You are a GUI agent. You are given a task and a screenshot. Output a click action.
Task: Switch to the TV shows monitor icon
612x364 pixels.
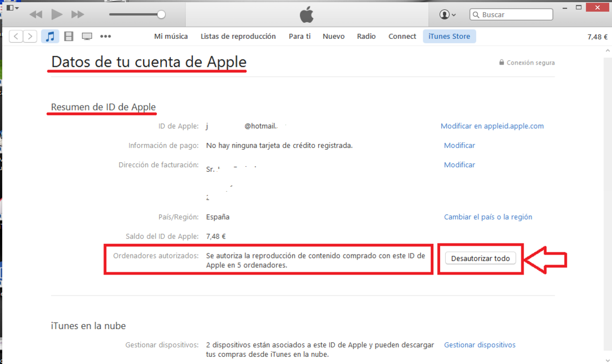pyautogui.click(x=87, y=37)
